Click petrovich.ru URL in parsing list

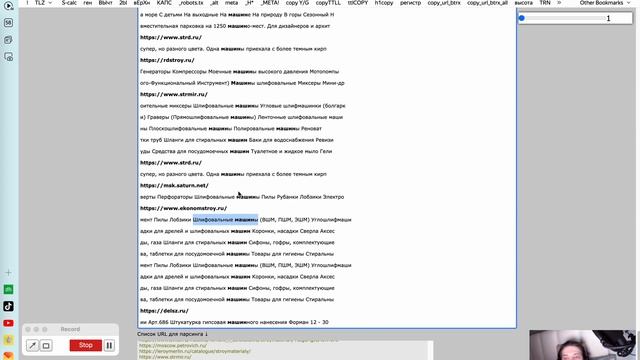173,345
